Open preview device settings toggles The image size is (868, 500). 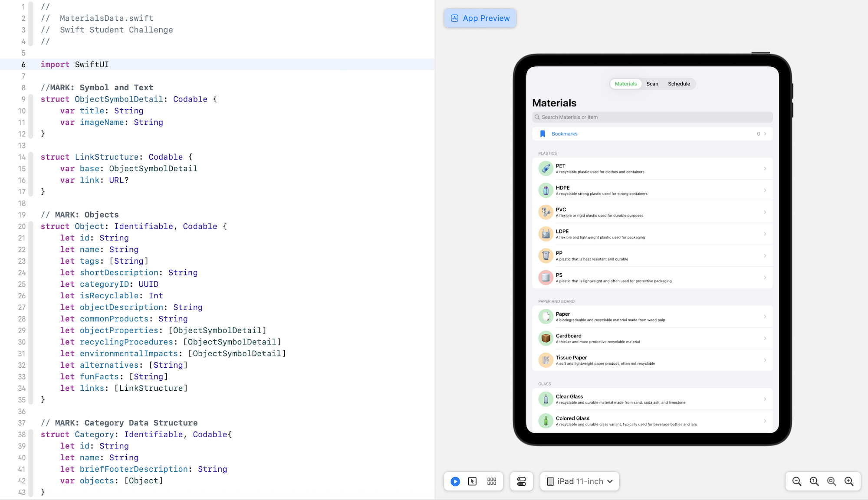click(x=522, y=481)
